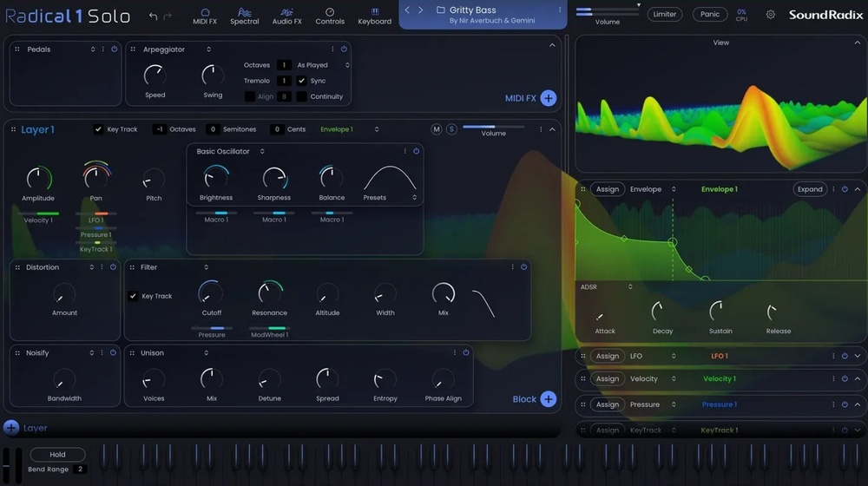The width and height of the screenshot is (868, 486).
Task: Toggle Layer 1 Key Track checkbox
Action: pos(98,129)
